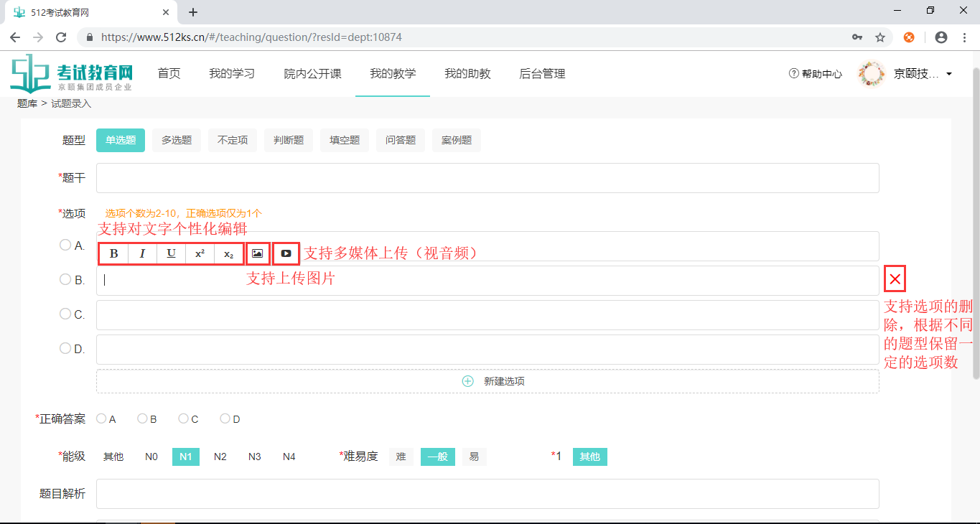Select D under 正确答案

coord(223,418)
